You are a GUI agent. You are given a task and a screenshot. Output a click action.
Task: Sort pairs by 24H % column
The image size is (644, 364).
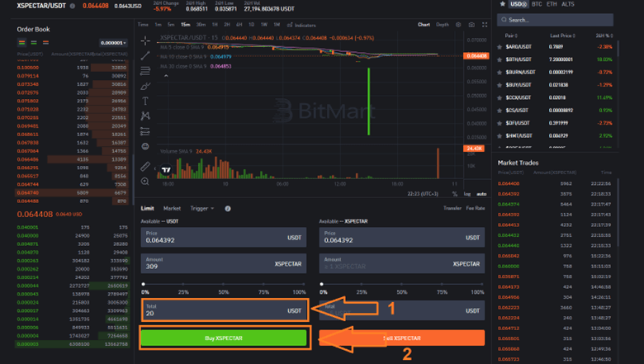(x=604, y=35)
